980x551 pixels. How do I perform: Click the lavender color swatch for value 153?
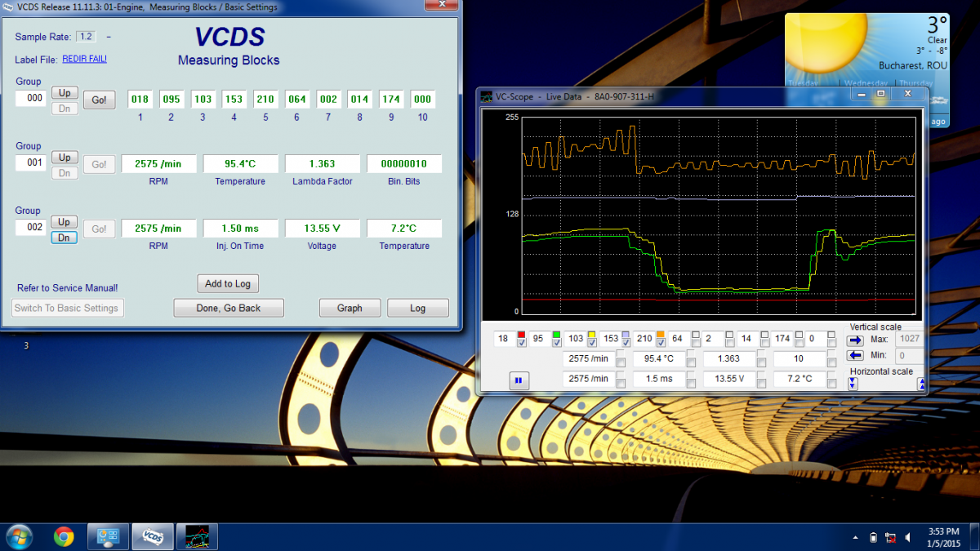coord(626,334)
